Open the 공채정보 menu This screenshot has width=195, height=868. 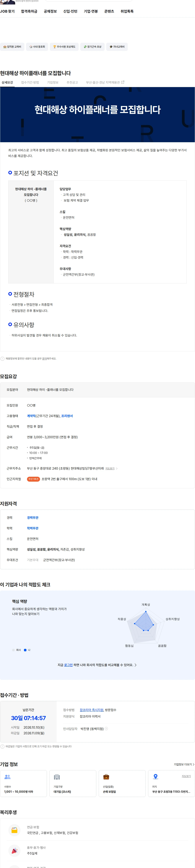(50, 11)
